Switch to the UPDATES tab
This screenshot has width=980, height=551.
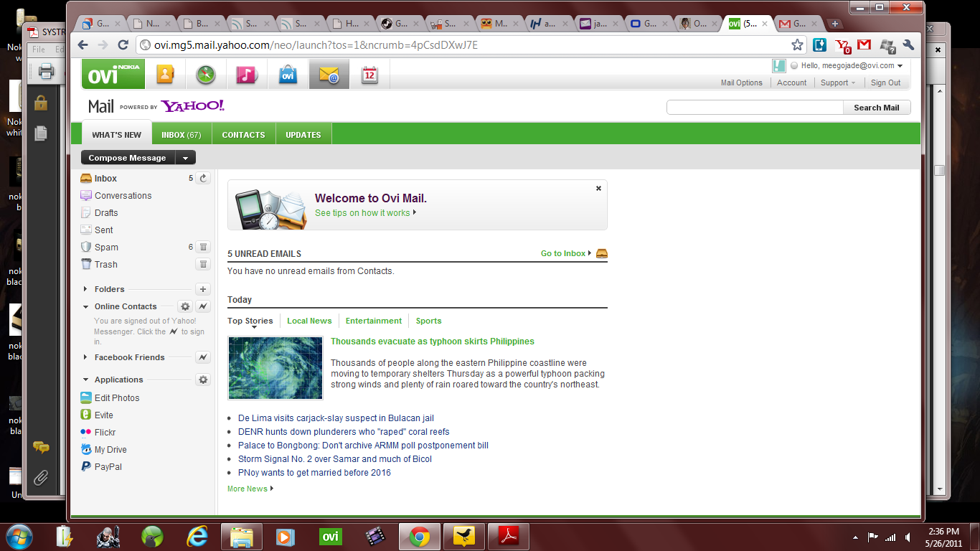303,134
